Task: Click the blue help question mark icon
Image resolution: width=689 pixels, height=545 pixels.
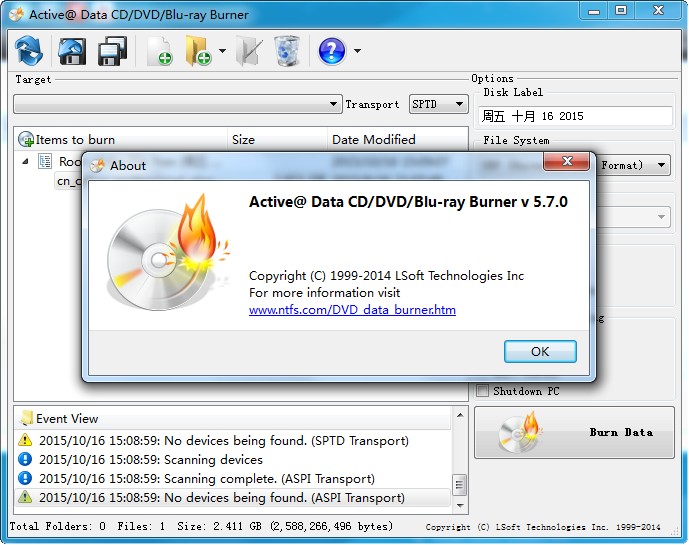Action: (x=332, y=50)
